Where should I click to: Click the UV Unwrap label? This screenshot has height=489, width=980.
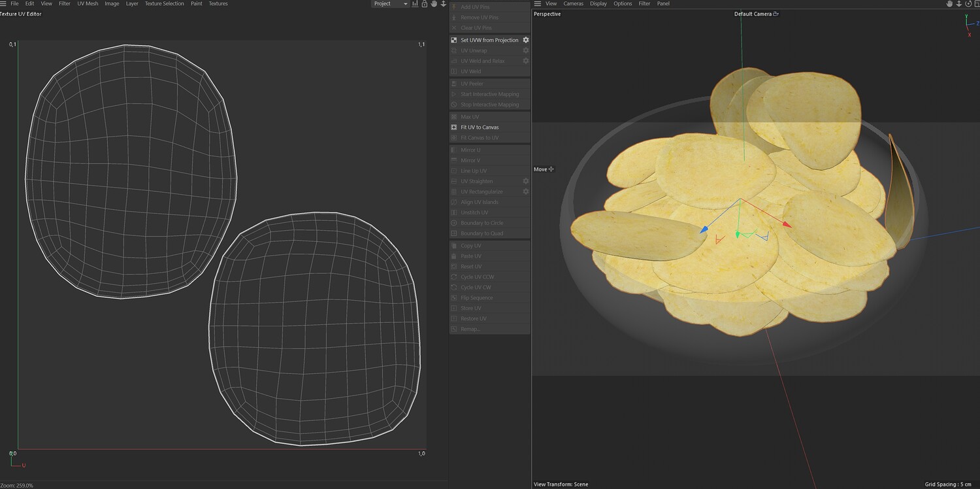tap(474, 50)
